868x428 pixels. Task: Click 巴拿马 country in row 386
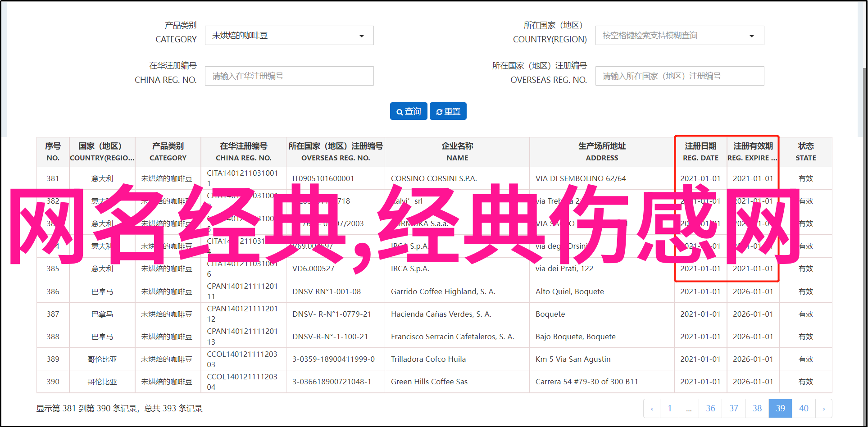pyautogui.click(x=102, y=291)
